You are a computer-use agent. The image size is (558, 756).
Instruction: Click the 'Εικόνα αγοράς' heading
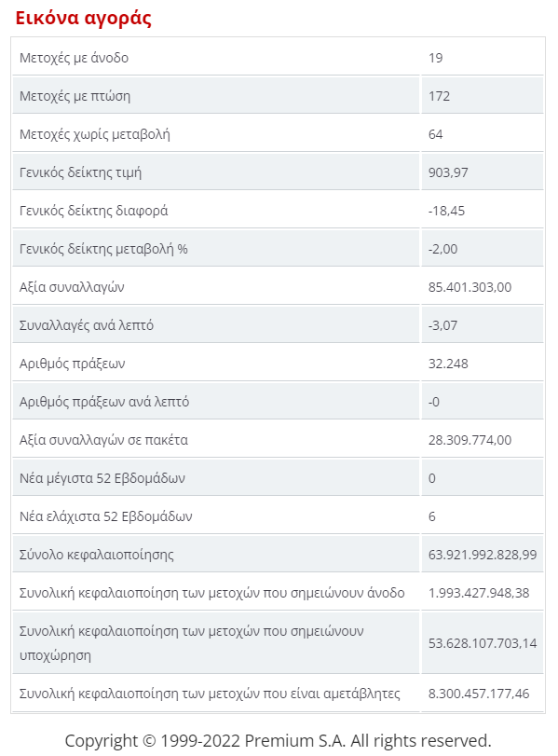83,18
